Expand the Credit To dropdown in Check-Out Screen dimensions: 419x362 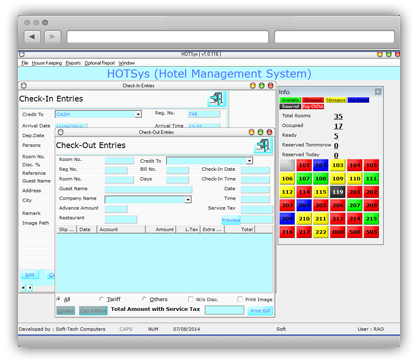pos(249,161)
